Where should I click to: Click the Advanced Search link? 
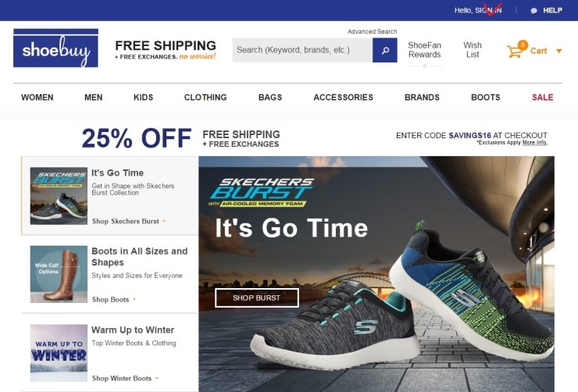point(372,32)
